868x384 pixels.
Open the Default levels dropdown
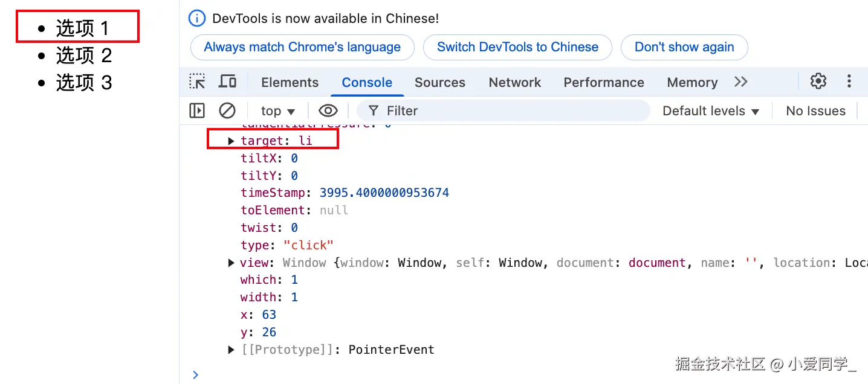point(710,111)
